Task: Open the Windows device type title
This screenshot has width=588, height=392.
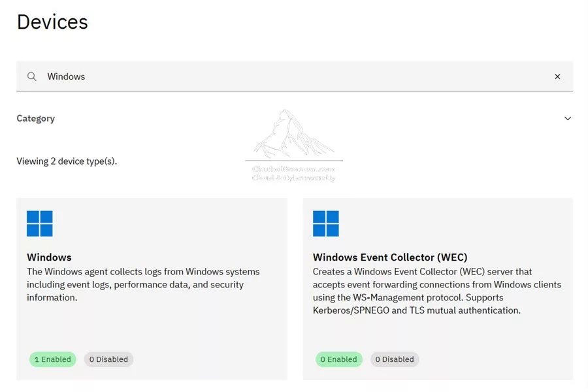Action: click(x=49, y=257)
